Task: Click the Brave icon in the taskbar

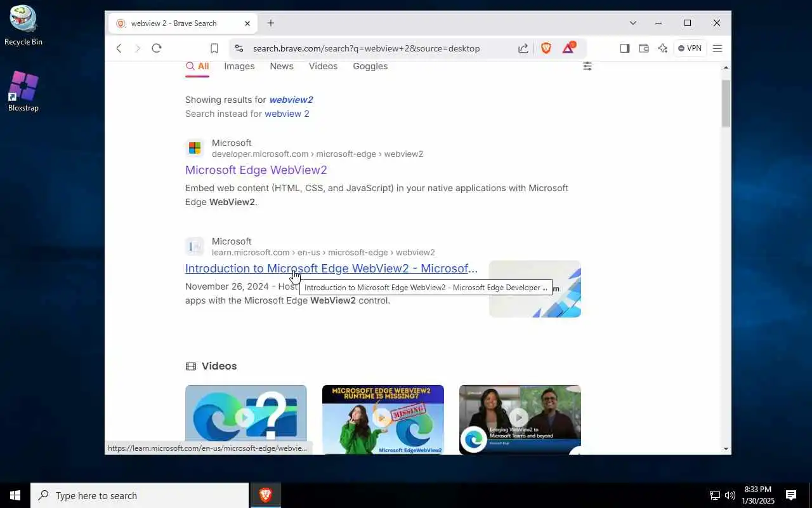Action: [x=265, y=495]
